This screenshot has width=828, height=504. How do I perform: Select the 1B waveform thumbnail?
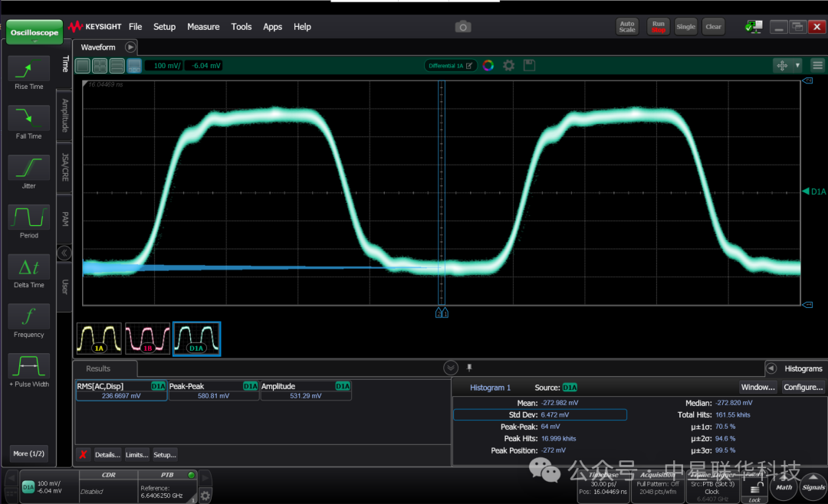pos(147,339)
